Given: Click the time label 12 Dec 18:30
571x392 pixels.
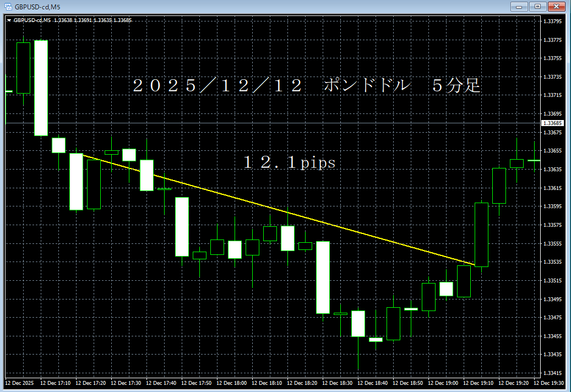Looking at the screenshot, I should [x=338, y=383].
